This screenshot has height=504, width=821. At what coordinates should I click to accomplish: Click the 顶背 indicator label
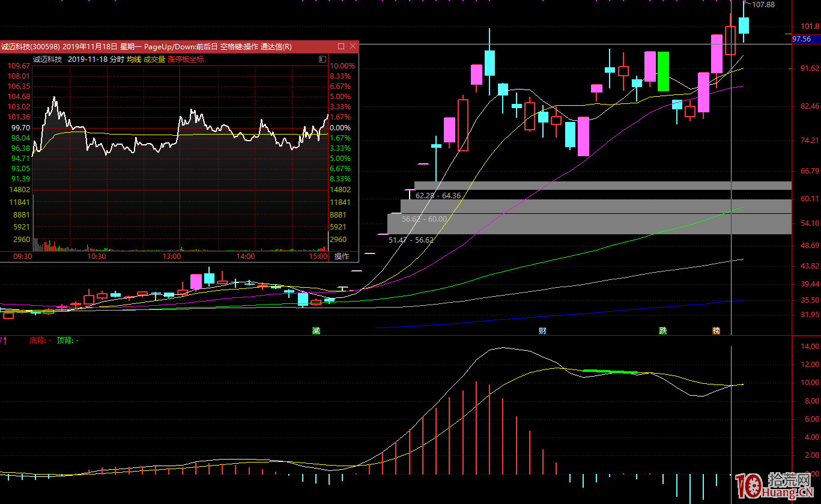pyautogui.click(x=65, y=341)
